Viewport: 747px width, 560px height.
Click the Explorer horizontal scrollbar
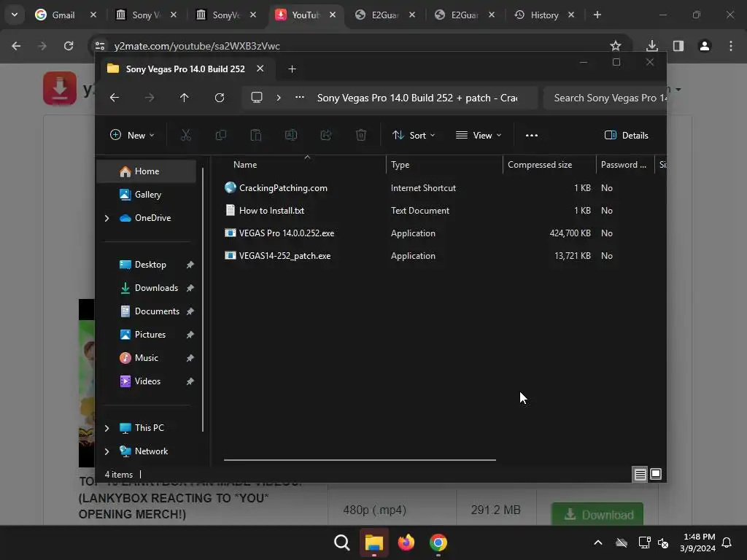point(360,460)
